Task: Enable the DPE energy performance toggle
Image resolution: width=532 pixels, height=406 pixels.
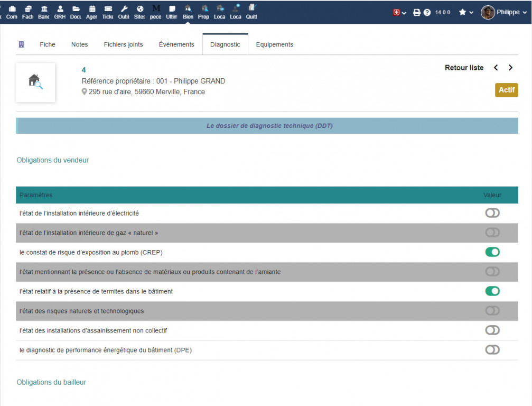Action: [492, 349]
